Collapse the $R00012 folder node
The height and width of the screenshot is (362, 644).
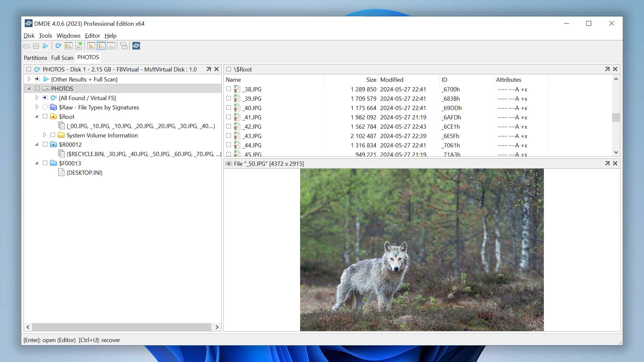pyautogui.click(x=37, y=144)
